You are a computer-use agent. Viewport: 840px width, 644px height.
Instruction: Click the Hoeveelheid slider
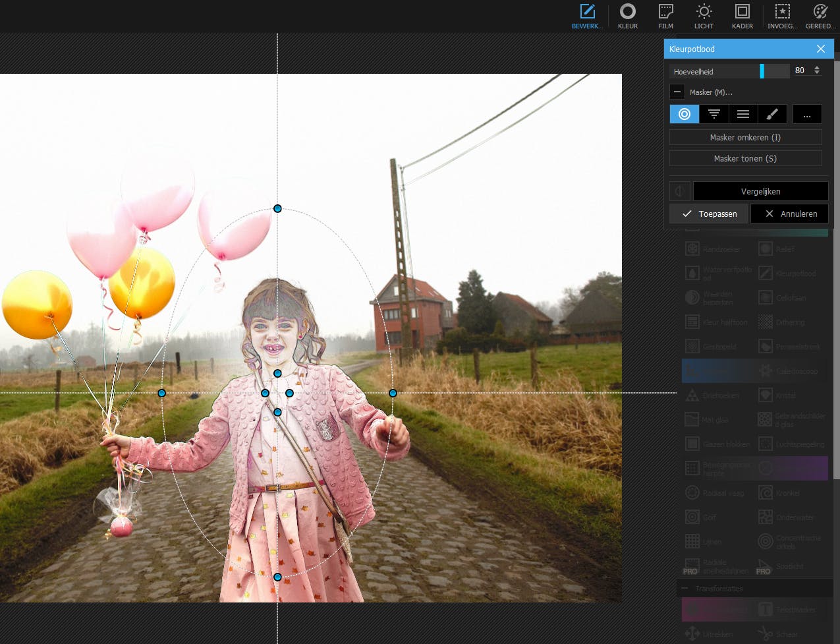729,71
